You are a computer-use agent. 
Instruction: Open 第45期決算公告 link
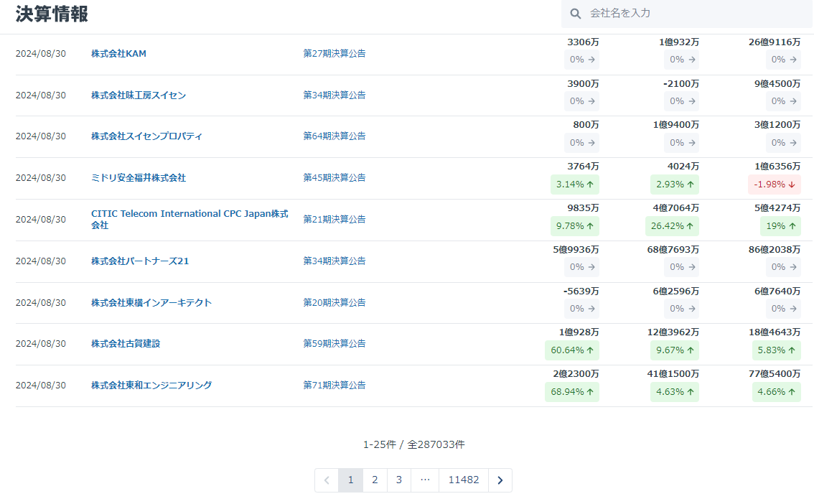(335, 177)
